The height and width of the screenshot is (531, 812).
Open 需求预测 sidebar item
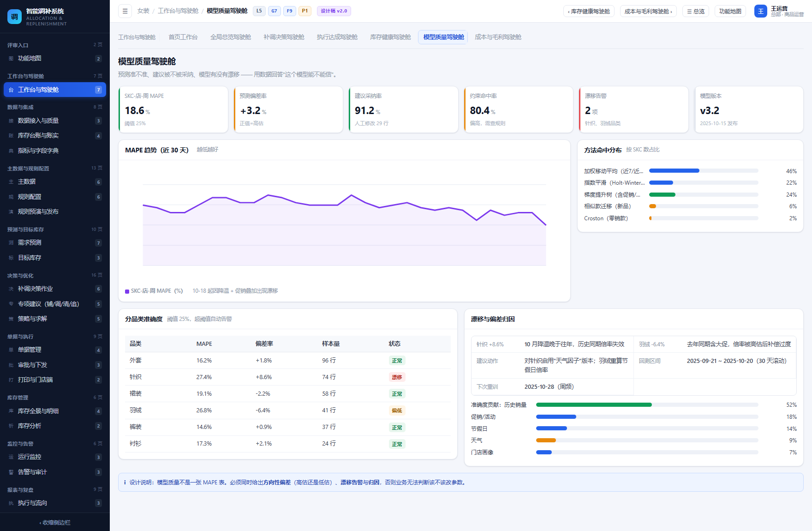point(55,243)
